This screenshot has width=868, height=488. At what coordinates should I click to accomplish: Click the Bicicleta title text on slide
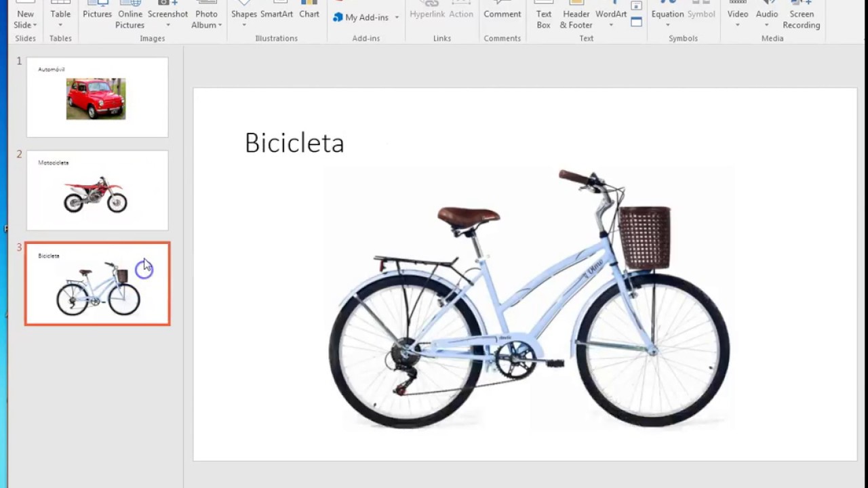point(294,143)
